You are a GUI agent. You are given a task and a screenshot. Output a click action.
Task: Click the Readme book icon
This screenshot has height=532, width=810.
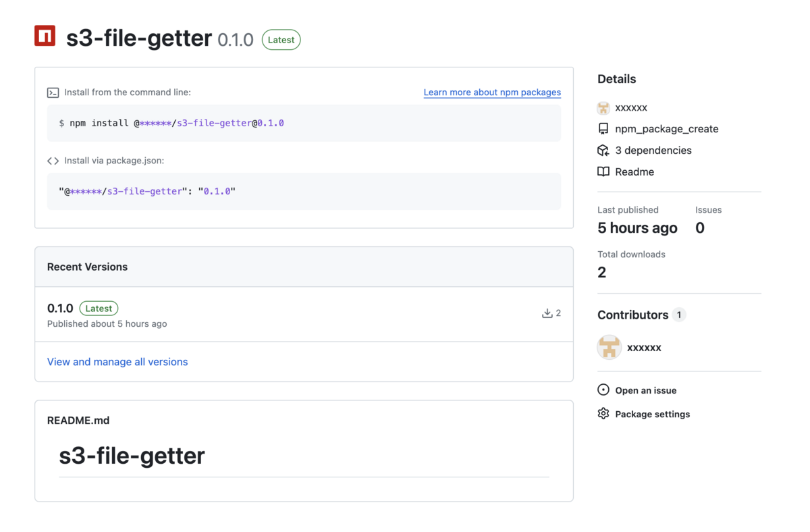[603, 172]
